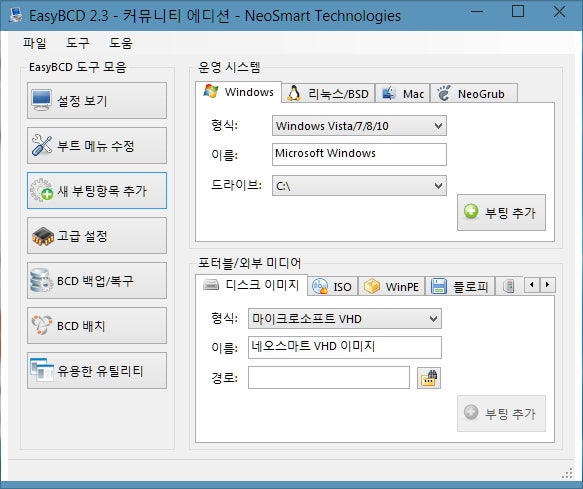The image size is (583, 489).
Task: Click 부팅 추가 button in 운영 시스템 section
Action: point(501,212)
